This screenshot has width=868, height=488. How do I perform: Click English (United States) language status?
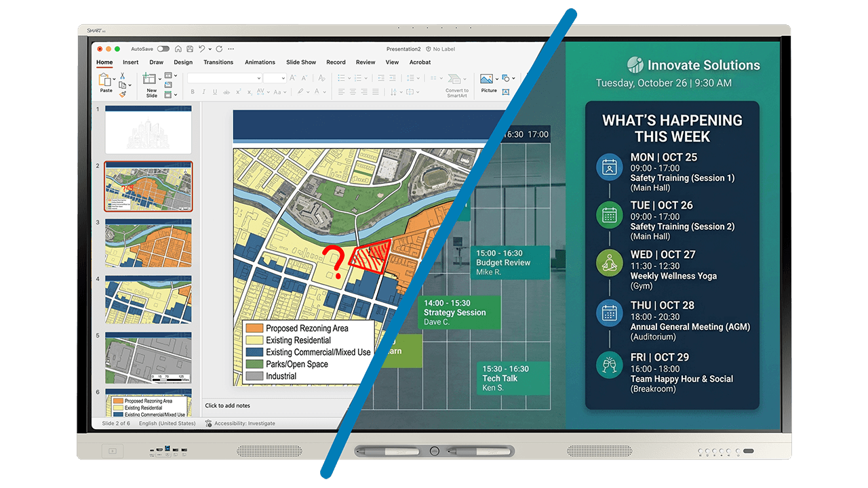coord(167,424)
